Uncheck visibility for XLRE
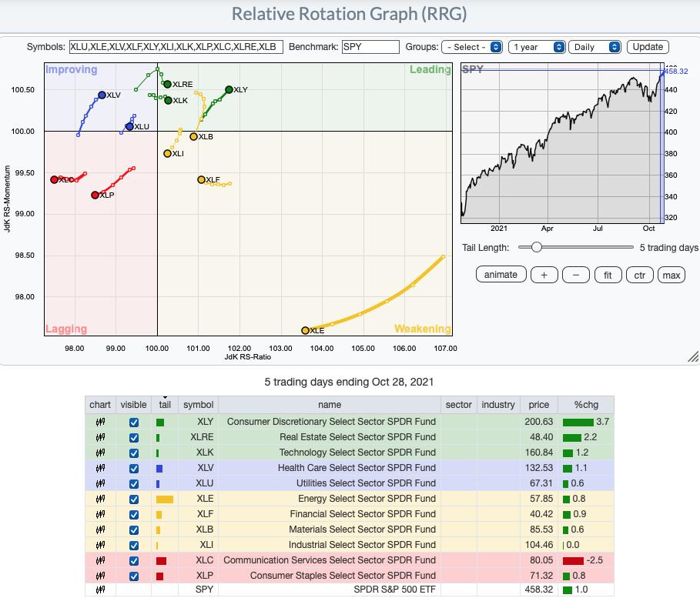700x598 pixels. point(134,438)
